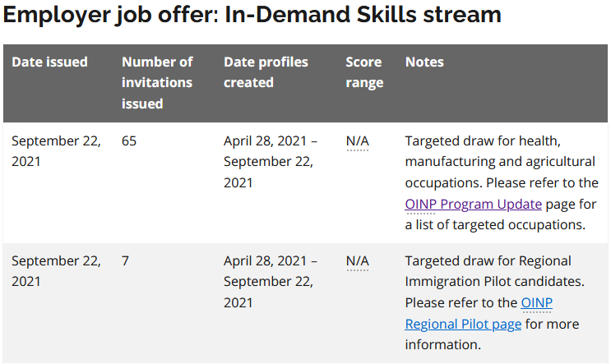Click the N/A abbreviation in second row
Image resolution: width=611 pixels, height=364 pixels.
point(358,260)
